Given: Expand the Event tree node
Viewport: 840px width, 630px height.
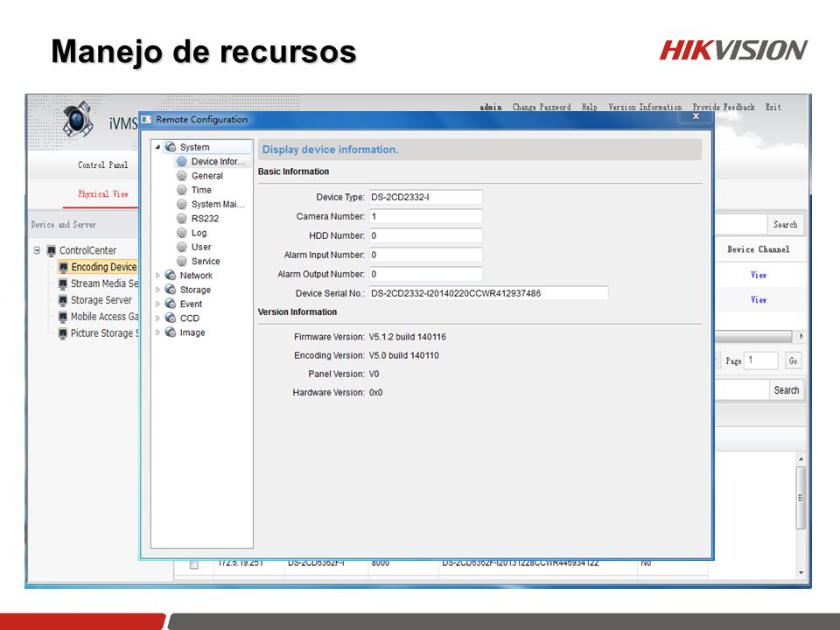Looking at the screenshot, I should click(x=157, y=304).
